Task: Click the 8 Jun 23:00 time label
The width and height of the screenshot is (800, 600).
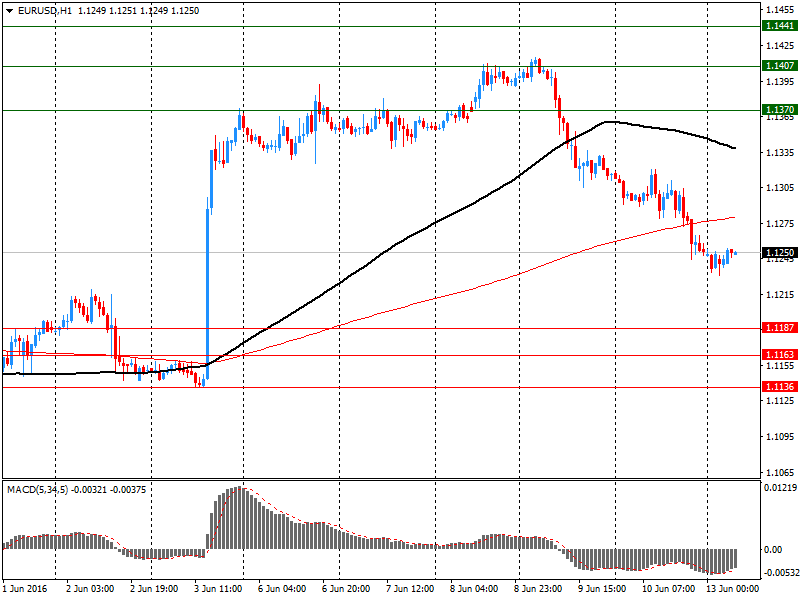Action: (x=538, y=589)
